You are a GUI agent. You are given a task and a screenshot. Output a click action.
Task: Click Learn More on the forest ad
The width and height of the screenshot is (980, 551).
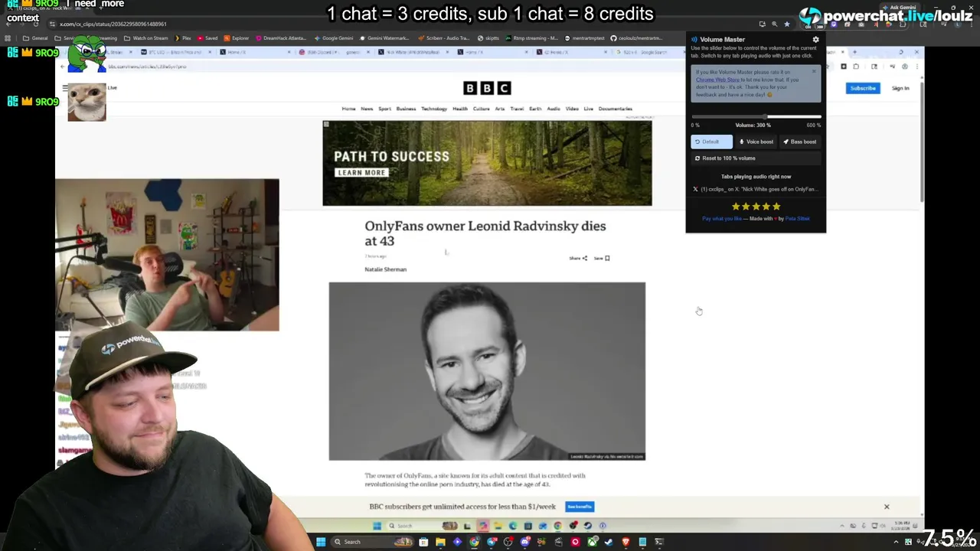click(361, 172)
